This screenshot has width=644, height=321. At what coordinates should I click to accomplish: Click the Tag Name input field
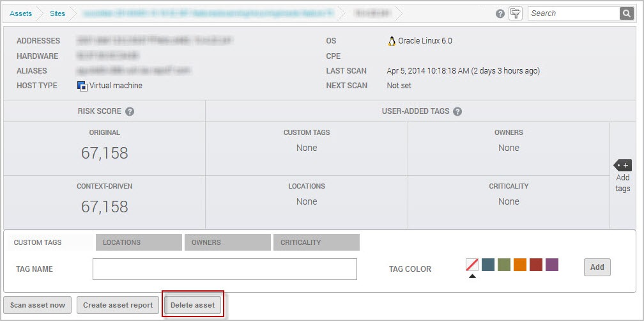coord(224,269)
